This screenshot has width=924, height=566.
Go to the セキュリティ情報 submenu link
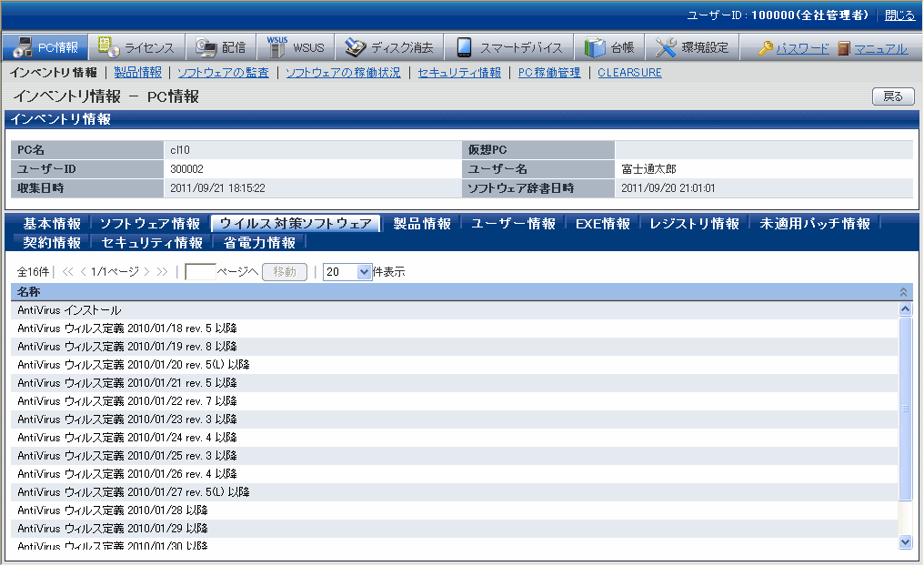[459, 73]
